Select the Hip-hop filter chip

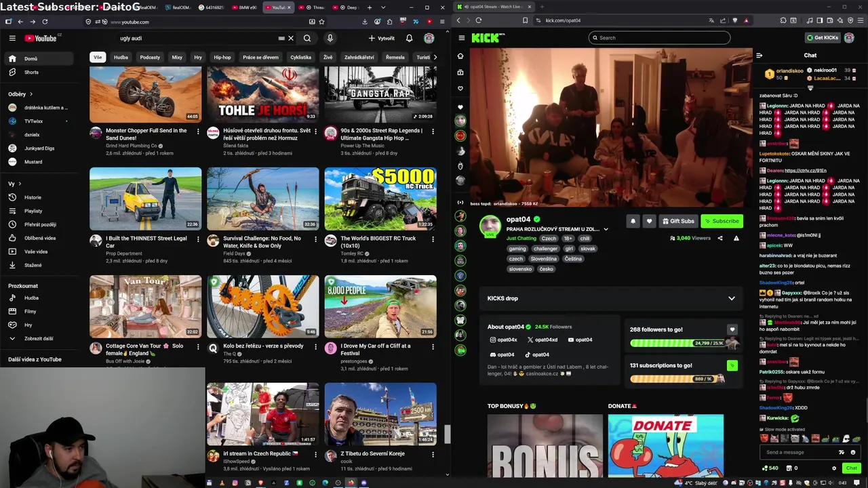pos(222,58)
